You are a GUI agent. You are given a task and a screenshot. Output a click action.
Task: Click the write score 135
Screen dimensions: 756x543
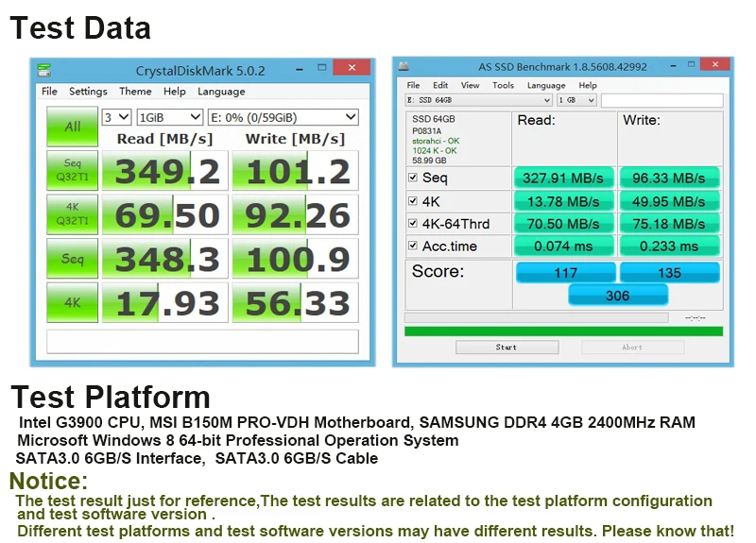tap(670, 272)
